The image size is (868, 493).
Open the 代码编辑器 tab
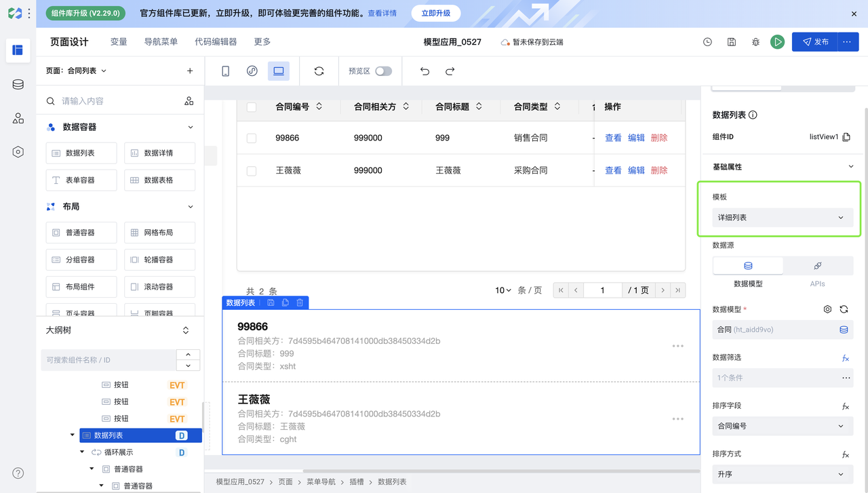pyautogui.click(x=216, y=42)
